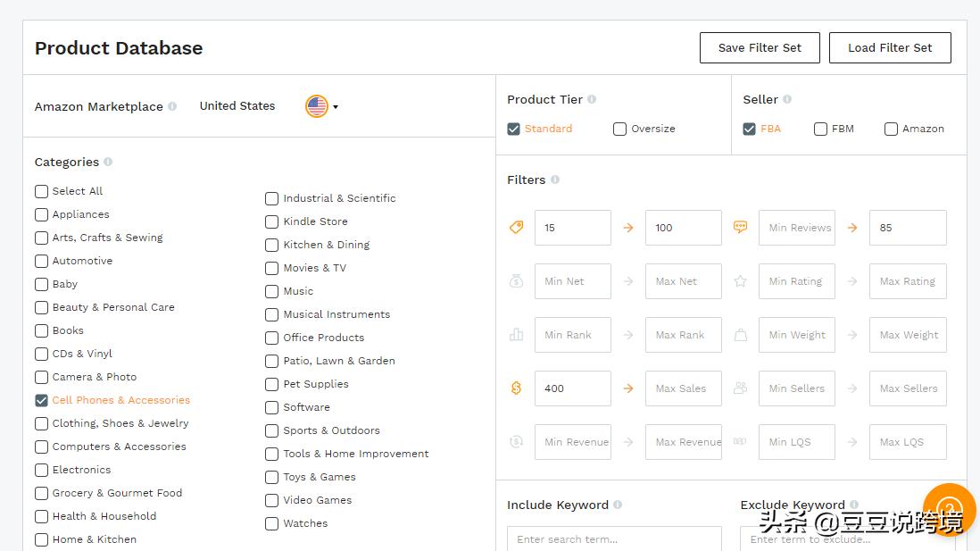Click the Save Filter Set button
The image size is (980, 551).
click(x=760, y=48)
